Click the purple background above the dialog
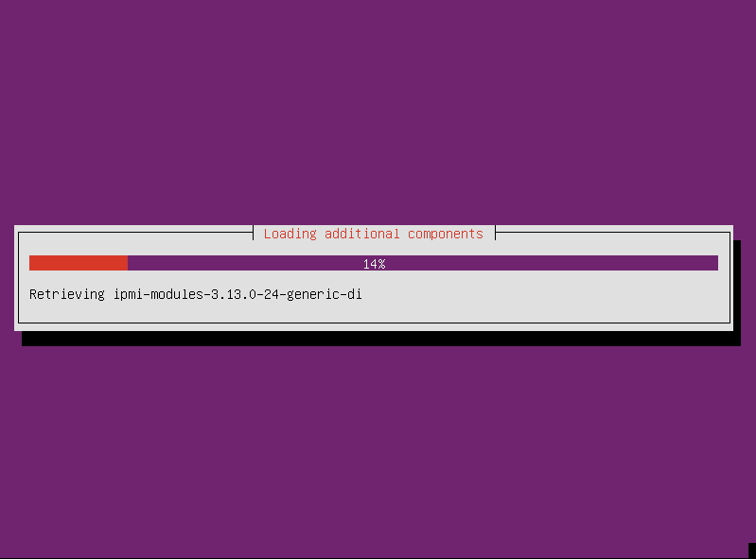Viewport: 756px width, 559px height. 378,113
